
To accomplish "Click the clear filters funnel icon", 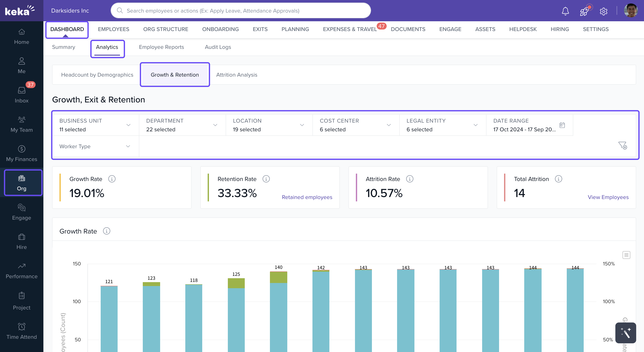I will tap(622, 145).
